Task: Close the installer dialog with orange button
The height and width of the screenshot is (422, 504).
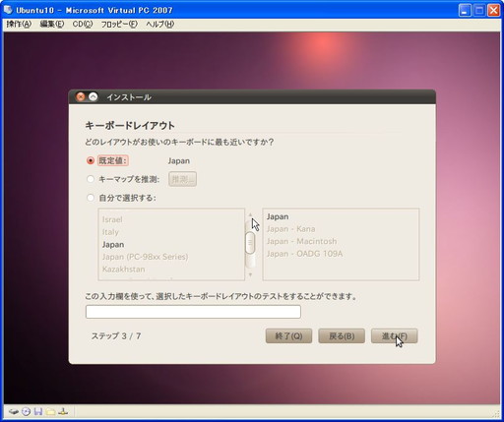Action: [x=81, y=96]
